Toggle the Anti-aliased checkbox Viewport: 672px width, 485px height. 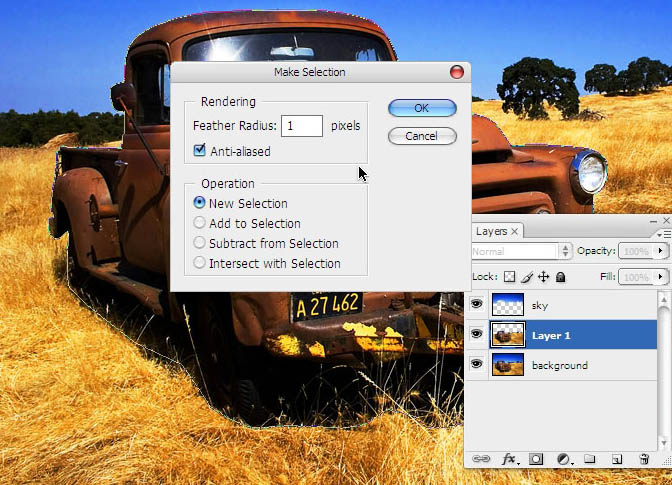(x=199, y=150)
